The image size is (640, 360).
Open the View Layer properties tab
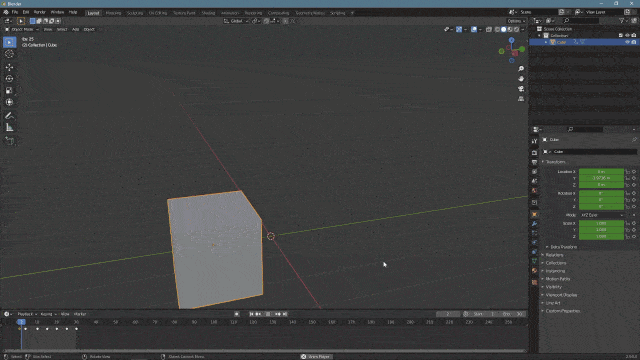point(534,171)
